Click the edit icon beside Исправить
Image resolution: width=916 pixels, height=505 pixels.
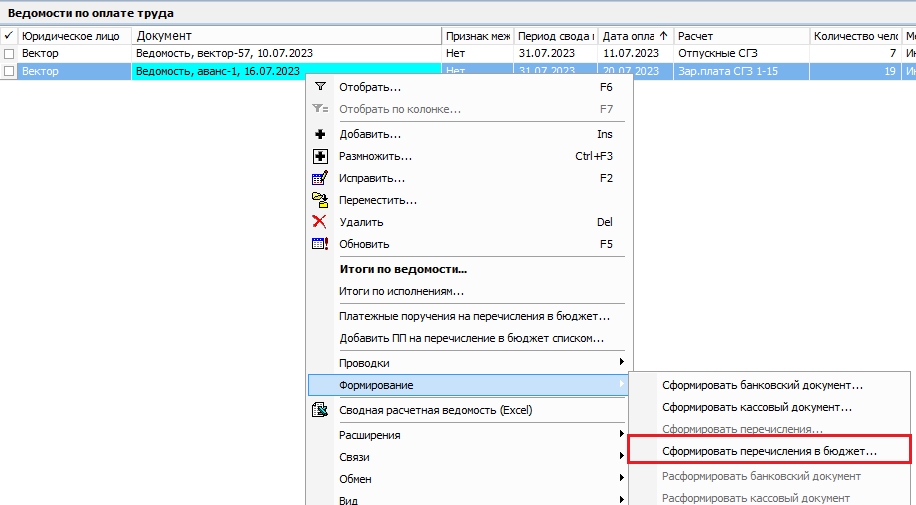pyautogui.click(x=320, y=178)
